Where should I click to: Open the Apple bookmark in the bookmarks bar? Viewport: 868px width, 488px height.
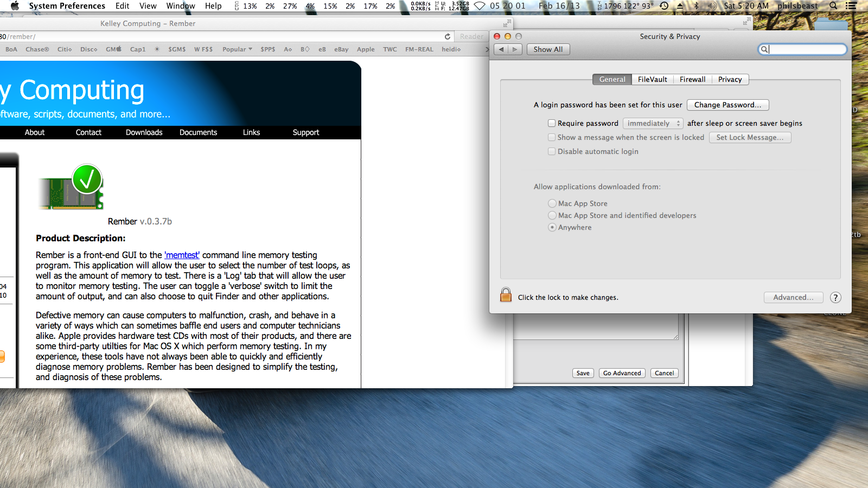[x=366, y=49]
